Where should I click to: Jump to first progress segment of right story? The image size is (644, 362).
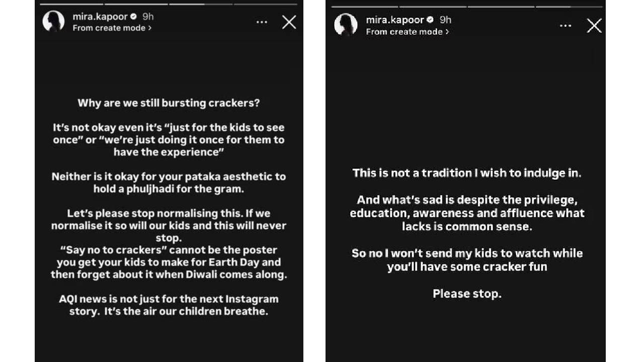click(x=365, y=7)
